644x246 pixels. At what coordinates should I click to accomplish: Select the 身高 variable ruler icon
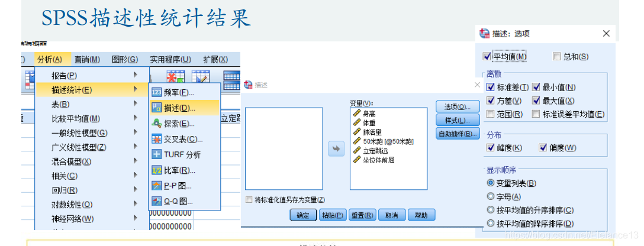[x=356, y=114]
